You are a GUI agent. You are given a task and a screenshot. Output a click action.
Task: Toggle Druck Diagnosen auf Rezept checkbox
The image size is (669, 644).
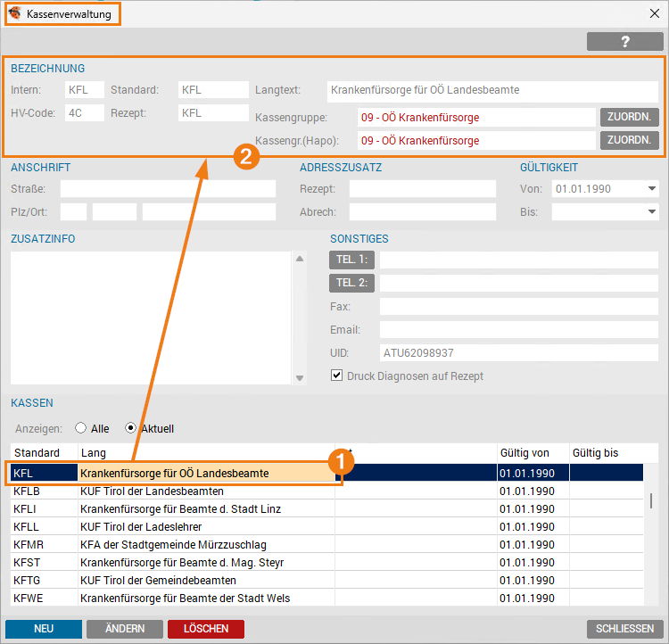point(336,376)
